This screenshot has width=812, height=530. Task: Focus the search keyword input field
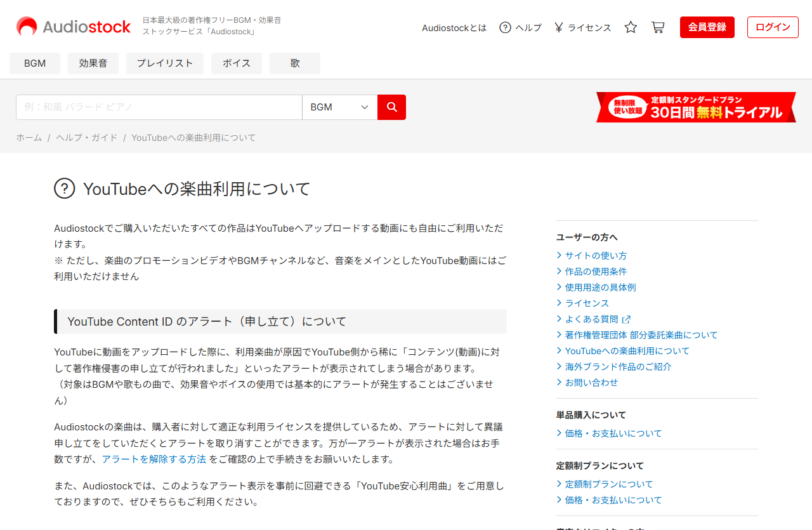159,107
